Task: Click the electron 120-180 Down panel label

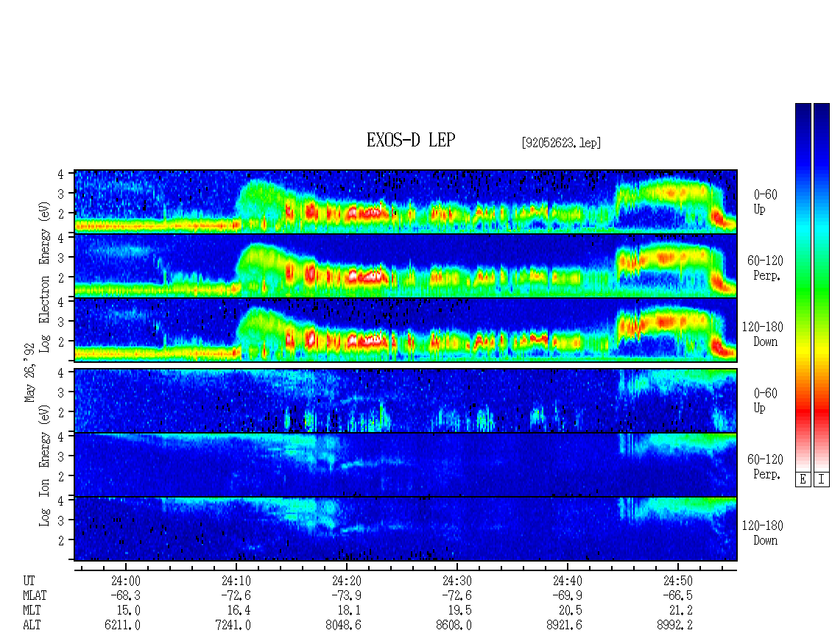Action: pos(763,334)
